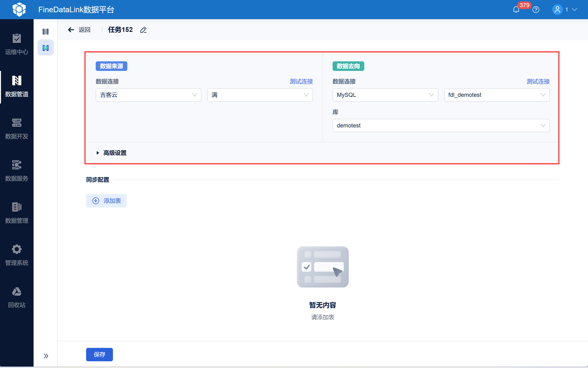Expand sidebar with double chevron icon
The image size is (588, 368).
pyautogui.click(x=46, y=356)
